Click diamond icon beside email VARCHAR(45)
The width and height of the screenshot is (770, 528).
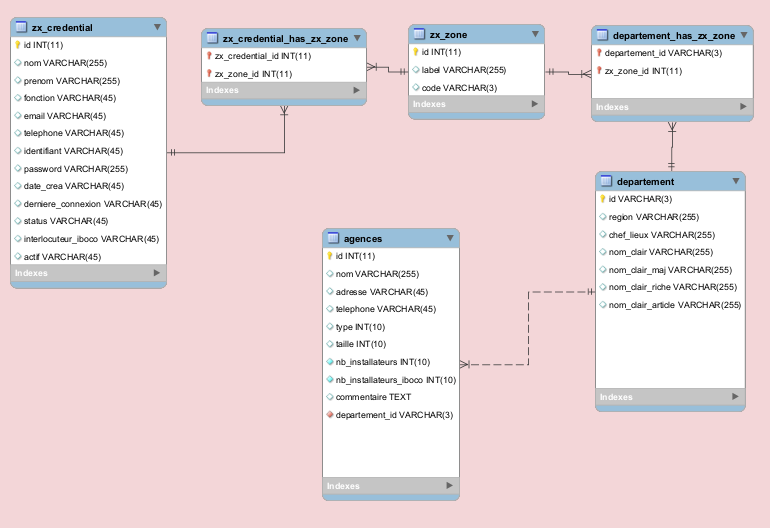[x=18, y=115]
